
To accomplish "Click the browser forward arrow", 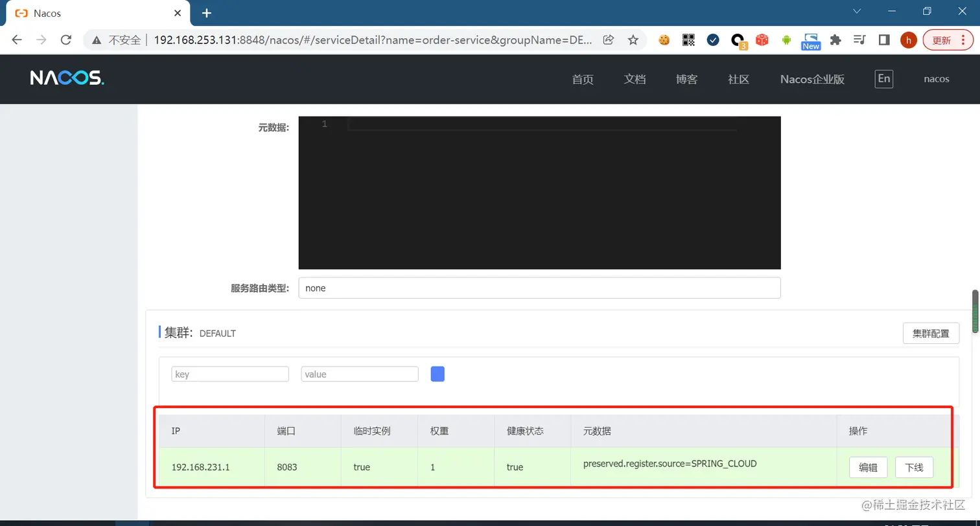I will click(41, 40).
